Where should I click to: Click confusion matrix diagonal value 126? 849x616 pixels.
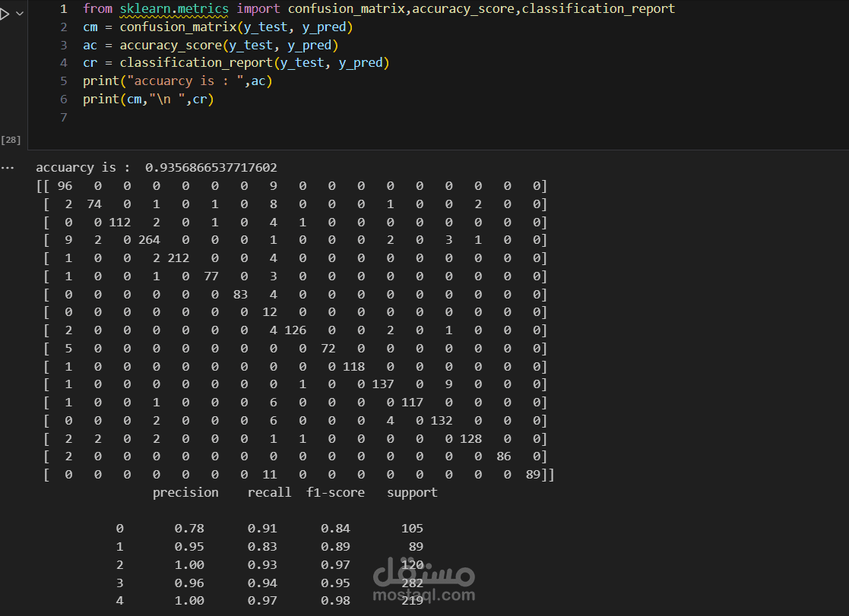[x=295, y=330]
